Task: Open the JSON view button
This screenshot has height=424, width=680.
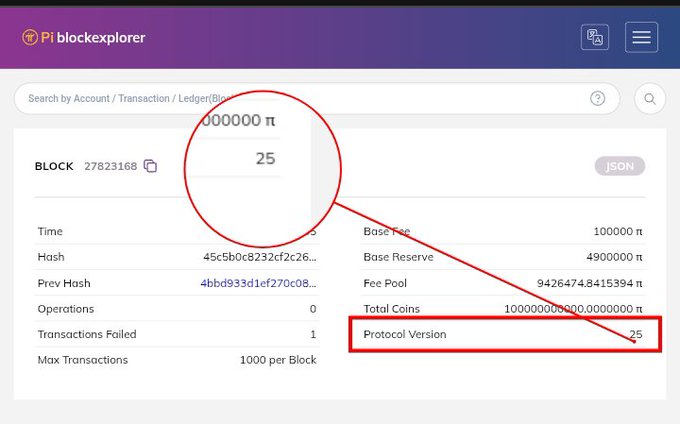Action: pyautogui.click(x=620, y=166)
